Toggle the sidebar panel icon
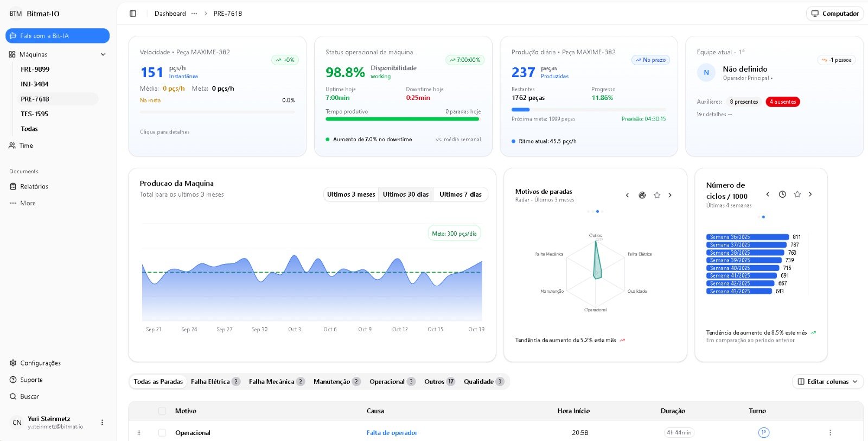 133,14
